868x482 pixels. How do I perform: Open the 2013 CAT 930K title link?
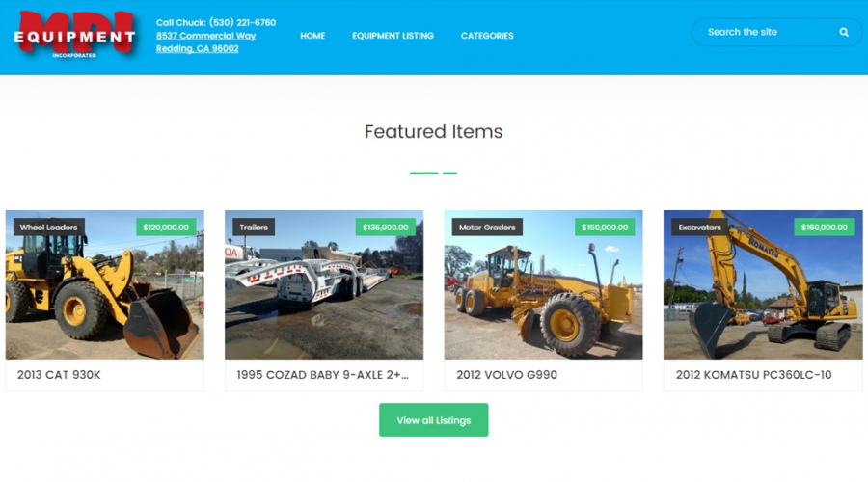59,375
